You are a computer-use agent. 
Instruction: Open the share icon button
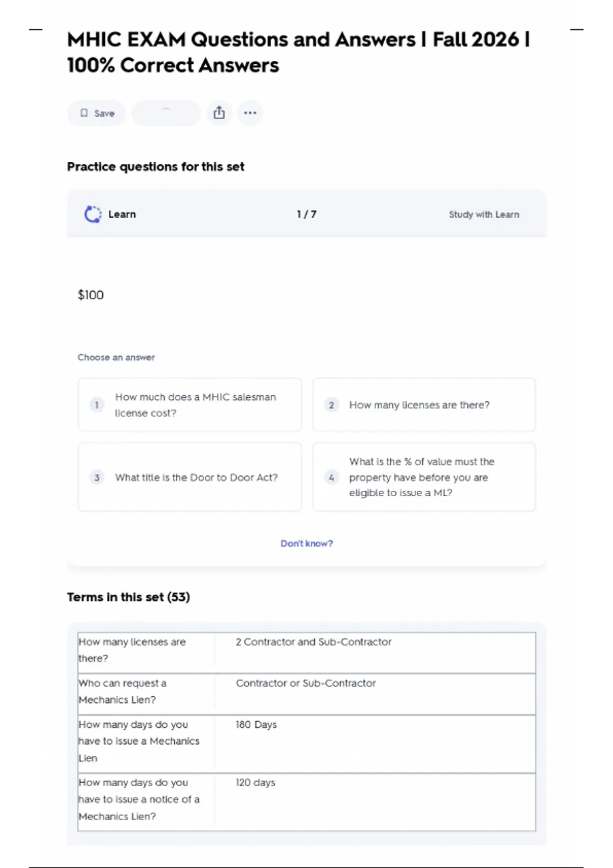[x=219, y=113]
